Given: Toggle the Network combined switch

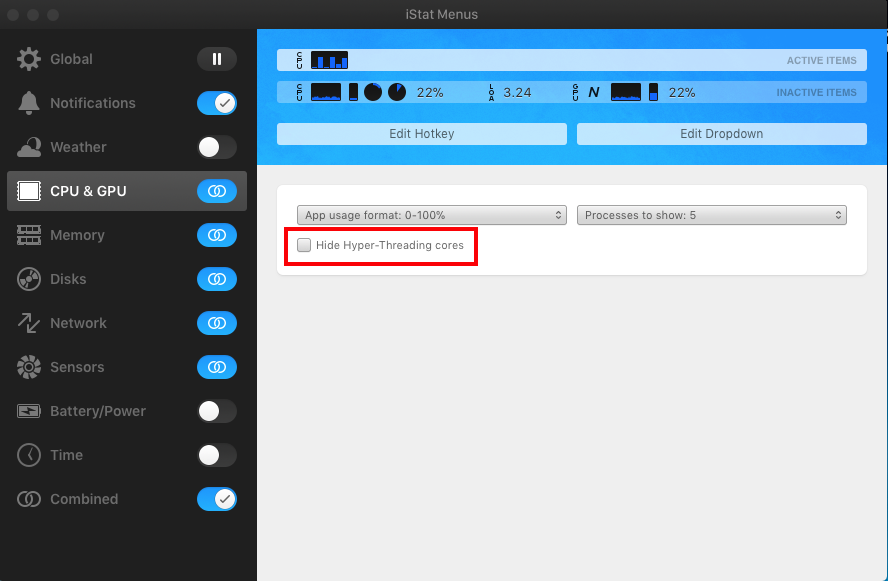Looking at the screenshot, I should 217,323.
